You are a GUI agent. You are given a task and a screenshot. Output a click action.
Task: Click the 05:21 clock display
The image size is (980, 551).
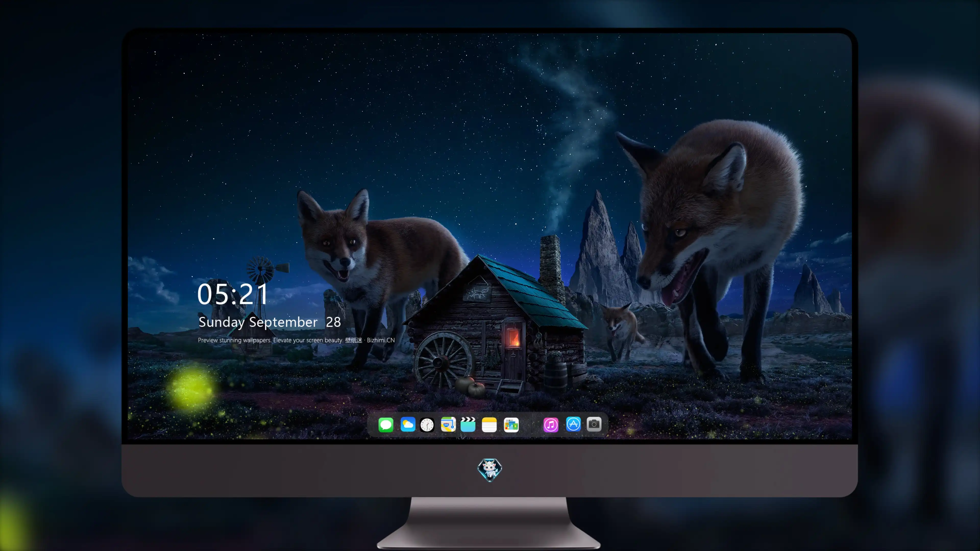click(x=233, y=294)
